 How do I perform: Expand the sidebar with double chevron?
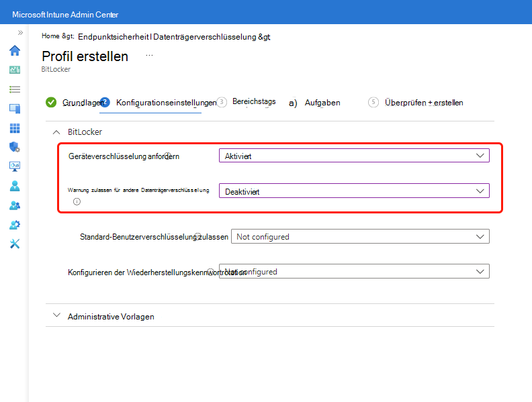(20, 32)
